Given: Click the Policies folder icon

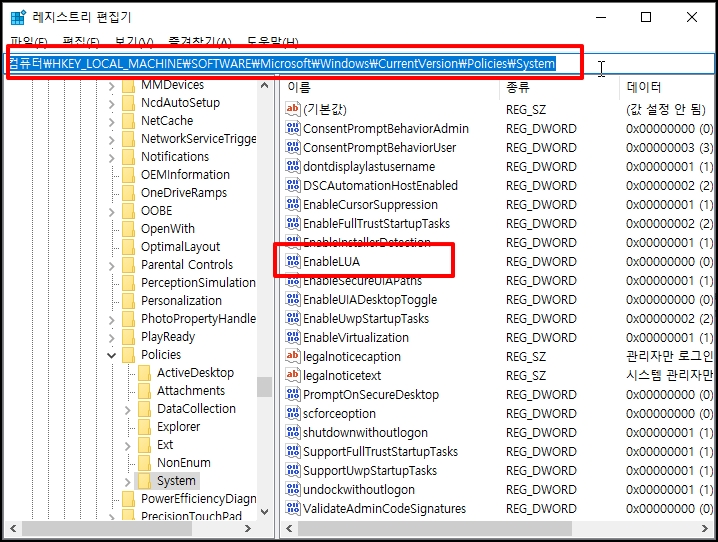Looking at the screenshot, I should [x=129, y=355].
